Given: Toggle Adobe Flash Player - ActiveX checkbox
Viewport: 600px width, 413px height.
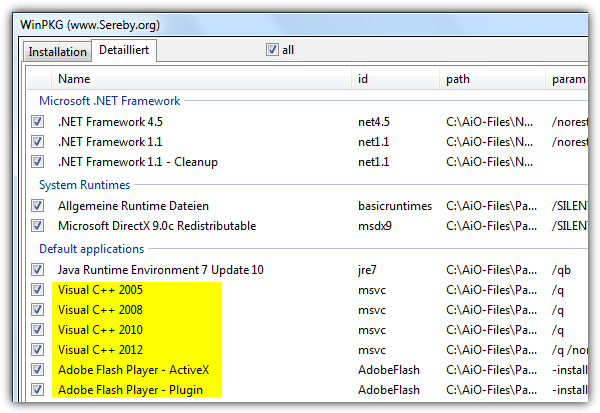Looking at the screenshot, I should [x=38, y=370].
